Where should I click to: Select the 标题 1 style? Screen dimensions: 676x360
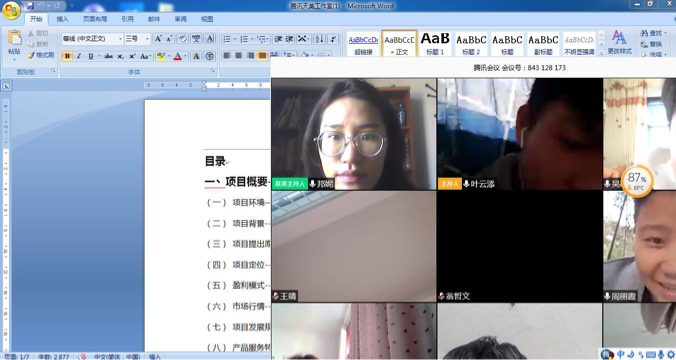tap(435, 44)
